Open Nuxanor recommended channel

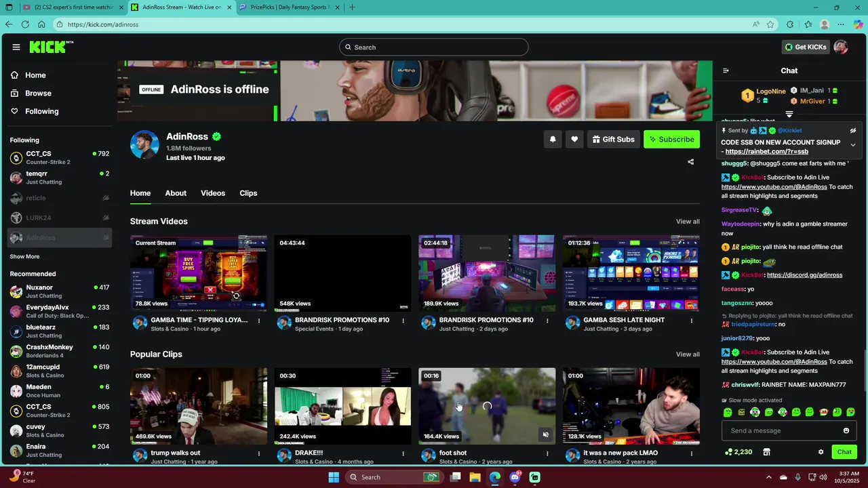point(60,291)
